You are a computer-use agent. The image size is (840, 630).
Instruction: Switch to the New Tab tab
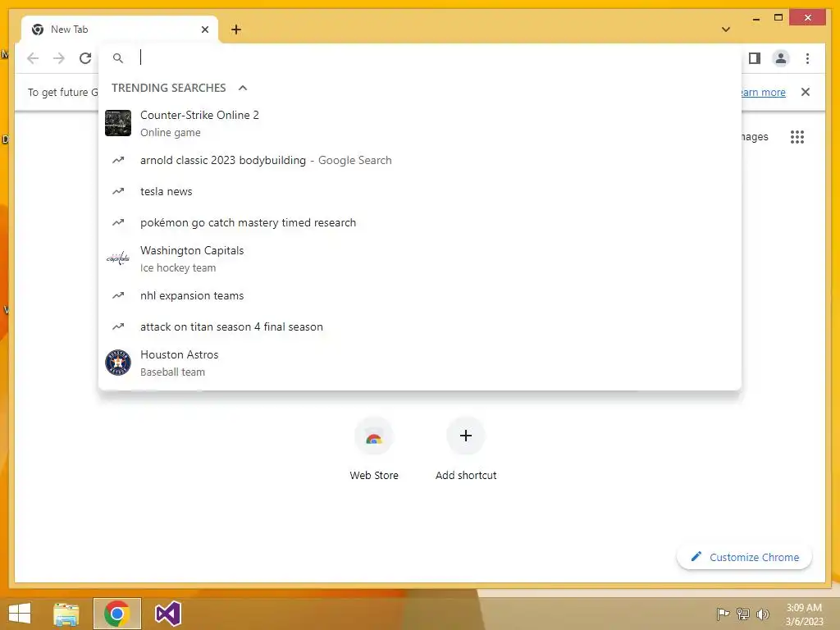(119, 30)
